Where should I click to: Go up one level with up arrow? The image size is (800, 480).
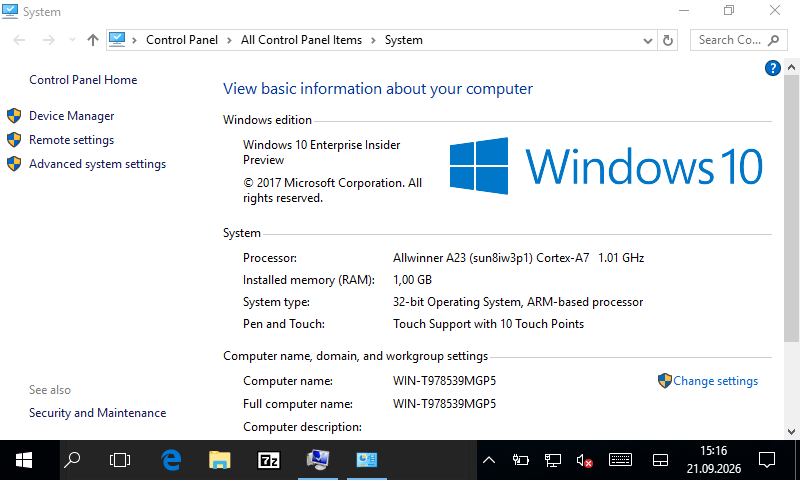(92, 40)
